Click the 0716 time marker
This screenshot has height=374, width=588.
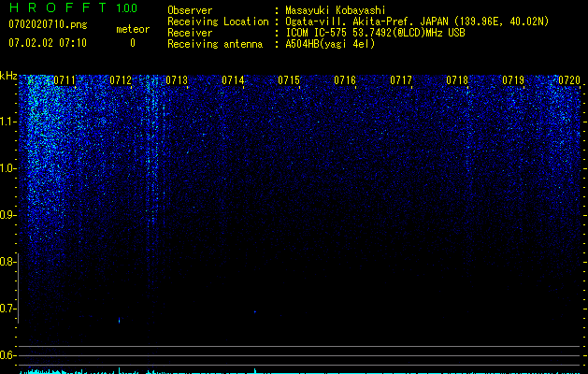click(345, 80)
